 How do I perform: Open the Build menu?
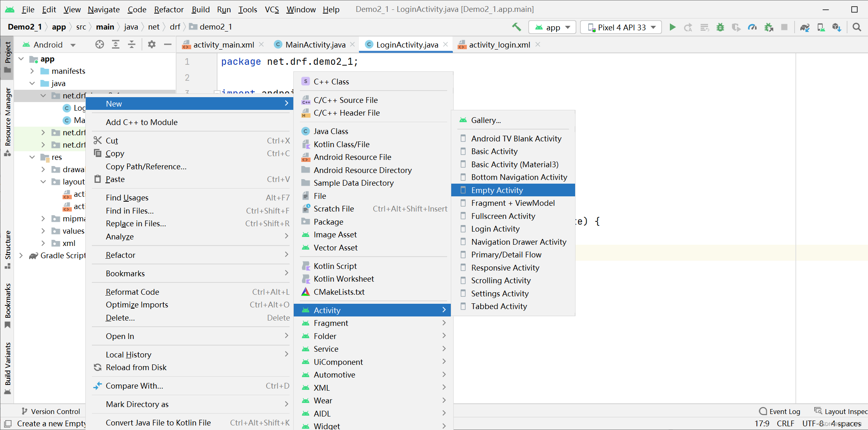point(201,9)
